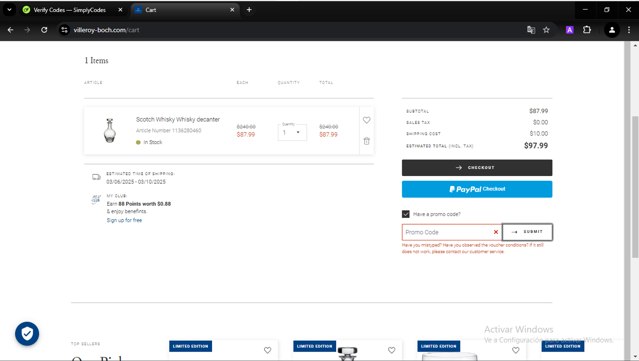Select shipping dates 03/06/2025 - 03/10/2025

136,182
